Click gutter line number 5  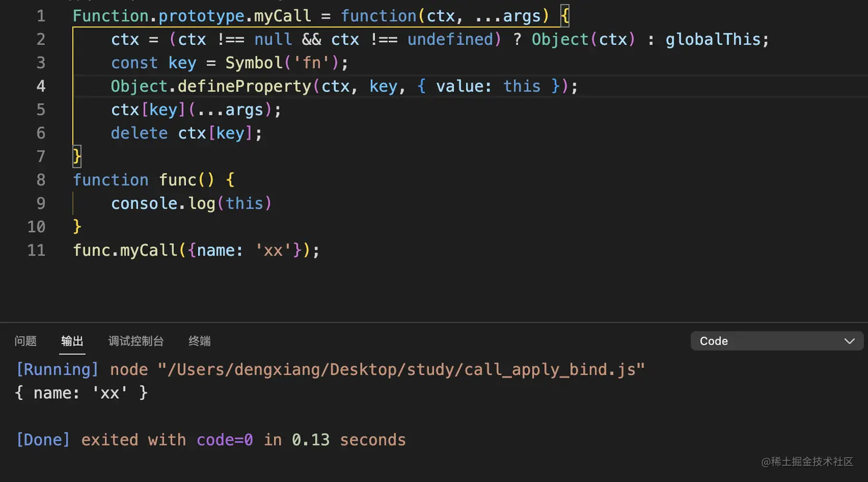click(41, 110)
